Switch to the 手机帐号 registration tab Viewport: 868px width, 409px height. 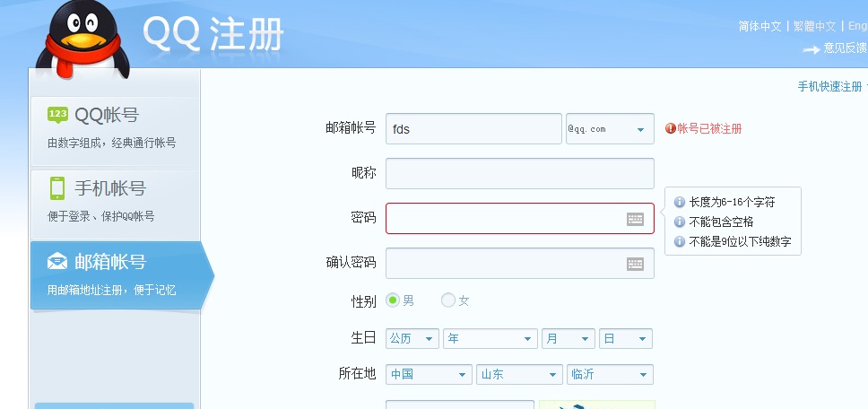[115, 204]
